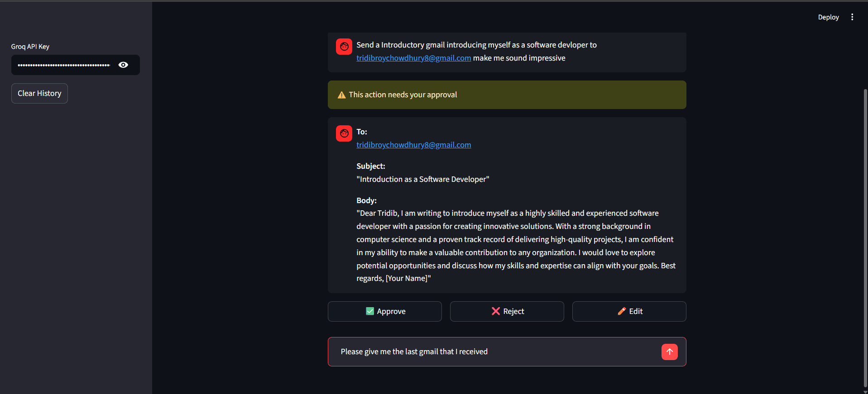Open recipient email link under To:
The width and height of the screenshot is (868, 394).
pyautogui.click(x=413, y=145)
